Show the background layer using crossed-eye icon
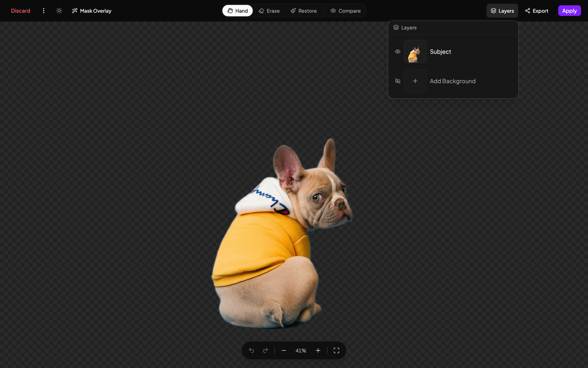This screenshot has height=368, width=588. (398, 81)
